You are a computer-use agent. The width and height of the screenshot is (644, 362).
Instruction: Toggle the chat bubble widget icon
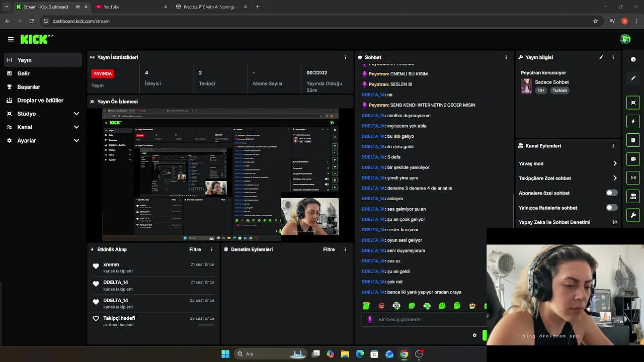tap(633, 159)
